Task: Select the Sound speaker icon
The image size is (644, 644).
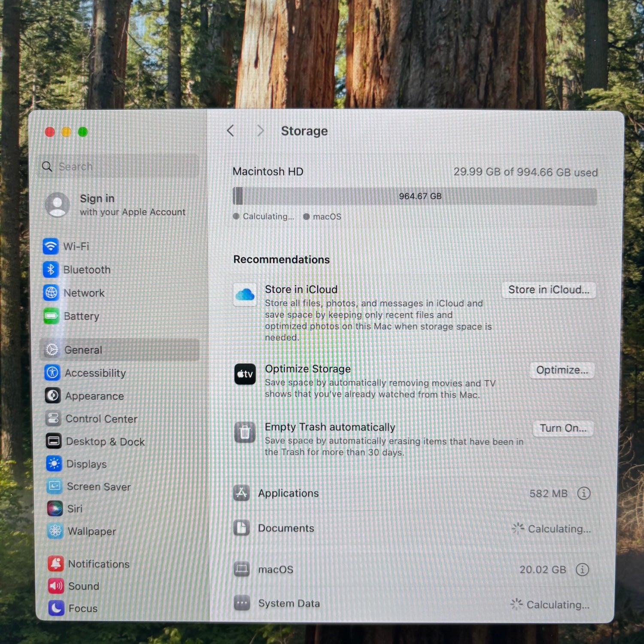Action: (56, 586)
